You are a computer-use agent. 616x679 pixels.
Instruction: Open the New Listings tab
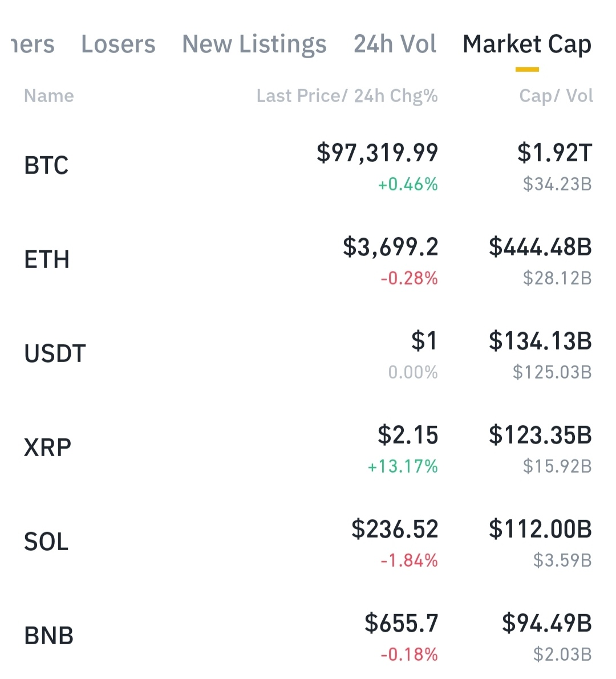pyautogui.click(x=254, y=44)
